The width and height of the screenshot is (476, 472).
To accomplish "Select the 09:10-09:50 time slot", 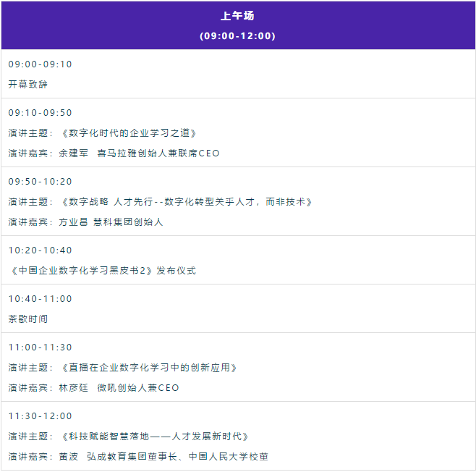I will [x=41, y=113].
